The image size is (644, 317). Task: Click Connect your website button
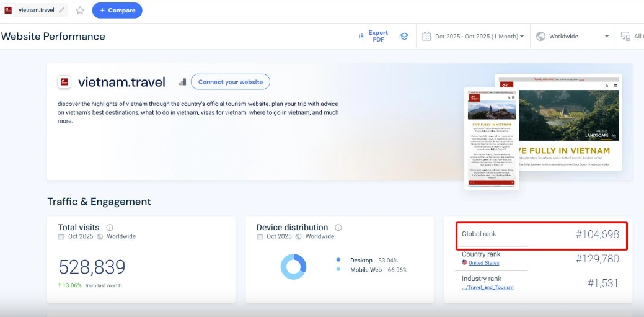230,82
